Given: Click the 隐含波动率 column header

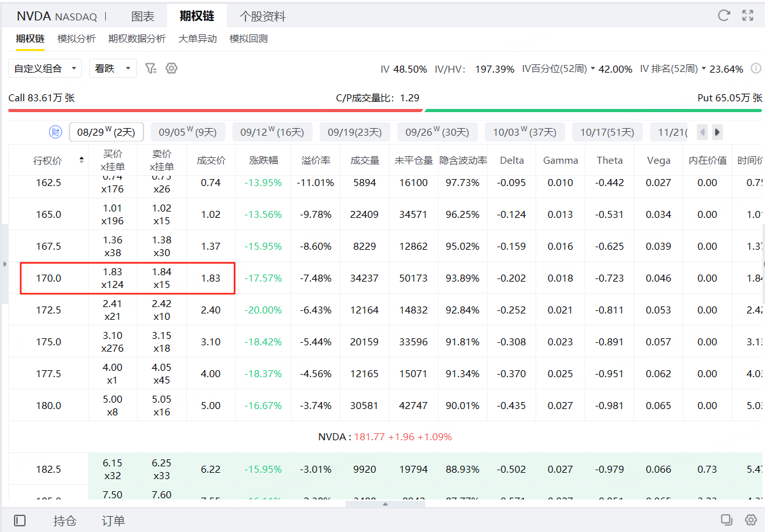Looking at the screenshot, I should (463, 160).
